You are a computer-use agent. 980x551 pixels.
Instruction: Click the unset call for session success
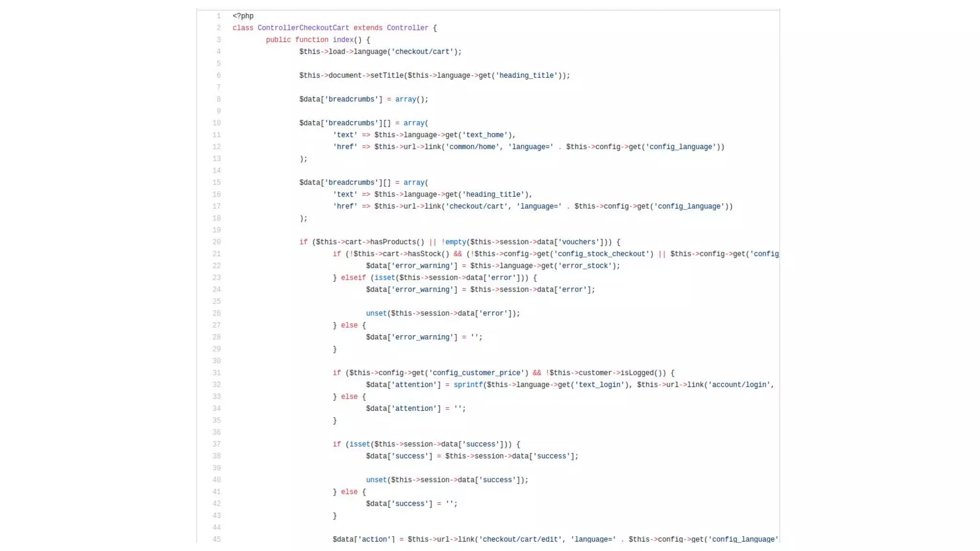click(376, 480)
